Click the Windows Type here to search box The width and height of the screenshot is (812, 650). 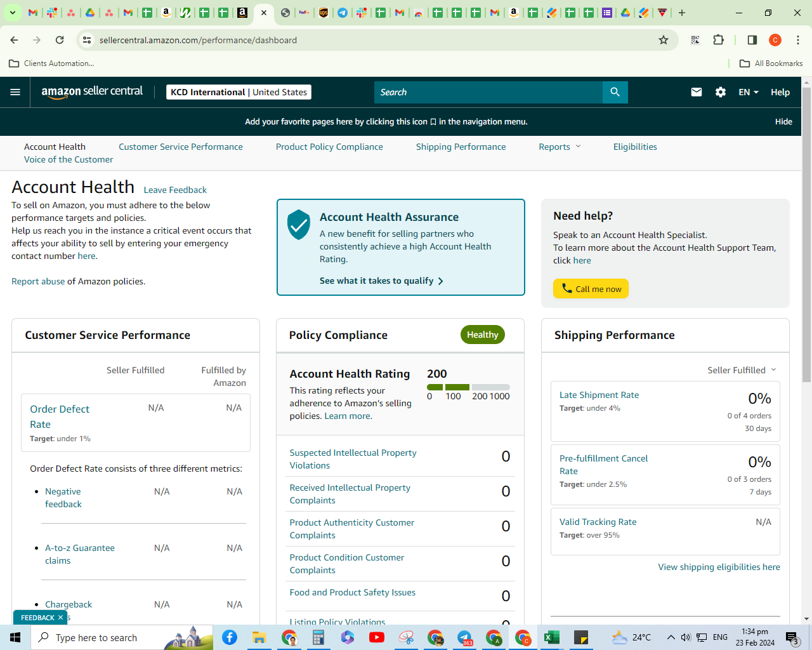(122, 637)
